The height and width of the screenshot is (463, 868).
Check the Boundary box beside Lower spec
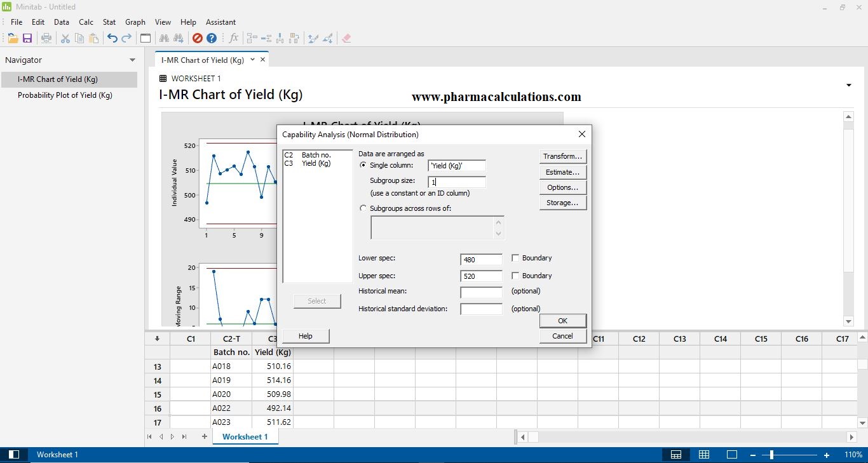coord(515,258)
